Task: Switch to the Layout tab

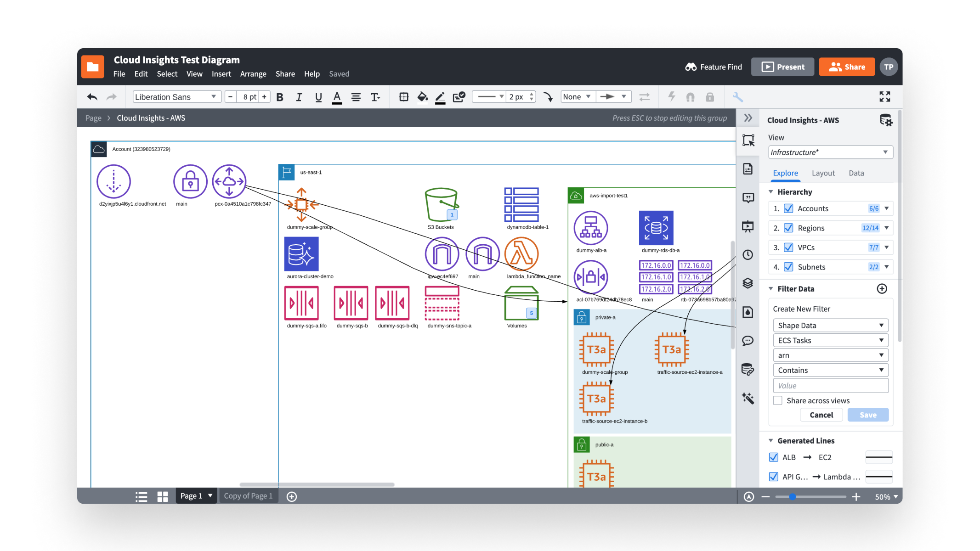Action: click(823, 173)
